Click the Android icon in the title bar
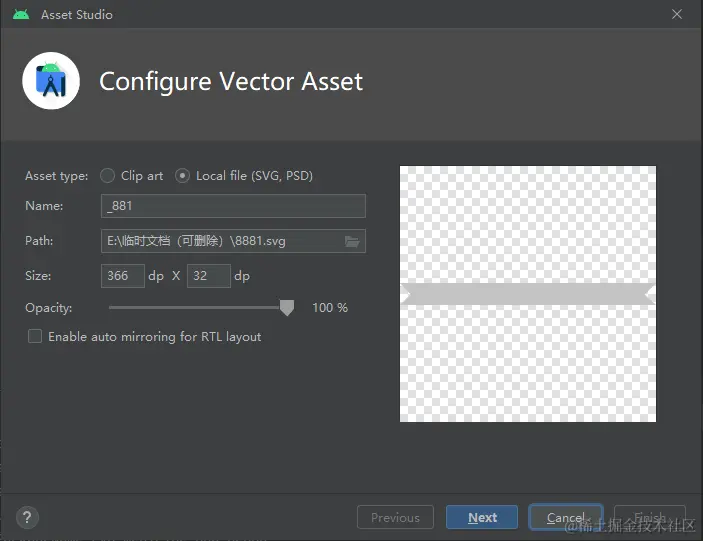This screenshot has height=541, width=703. 21,14
